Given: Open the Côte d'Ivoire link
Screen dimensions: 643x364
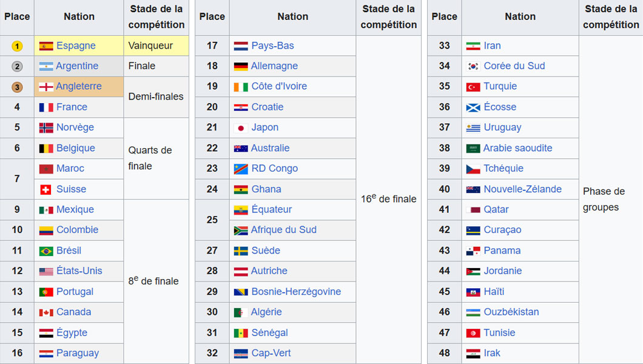Looking at the screenshot, I should click(279, 86).
